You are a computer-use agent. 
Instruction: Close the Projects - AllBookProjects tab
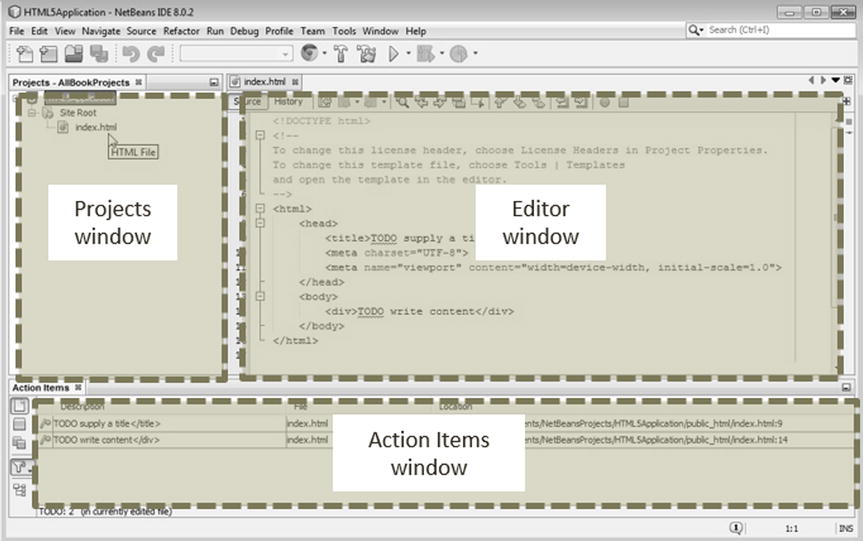(139, 82)
